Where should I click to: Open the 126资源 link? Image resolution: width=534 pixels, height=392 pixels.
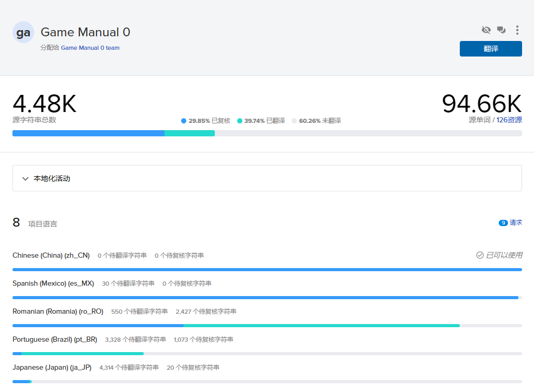[509, 120]
